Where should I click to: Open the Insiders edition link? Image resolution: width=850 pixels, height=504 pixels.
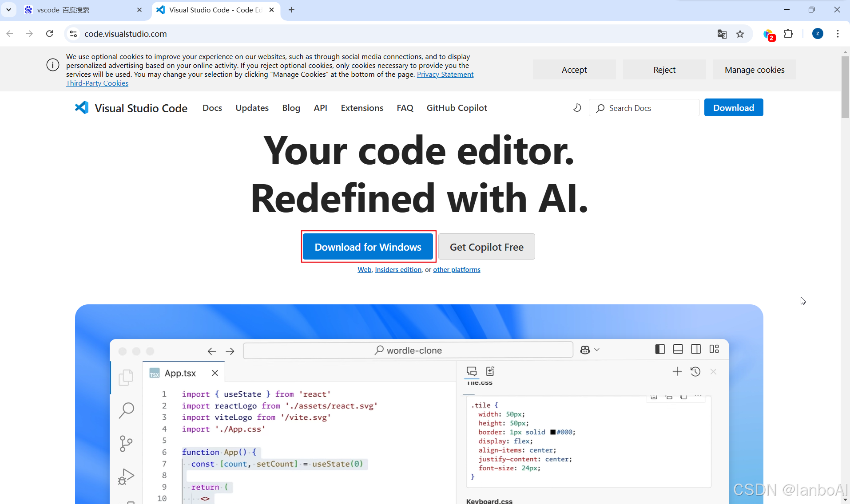[x=398, y=269]
